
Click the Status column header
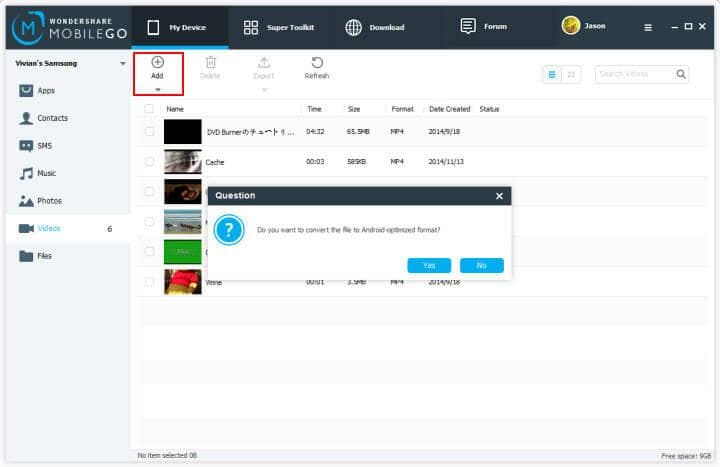[489, 109]
